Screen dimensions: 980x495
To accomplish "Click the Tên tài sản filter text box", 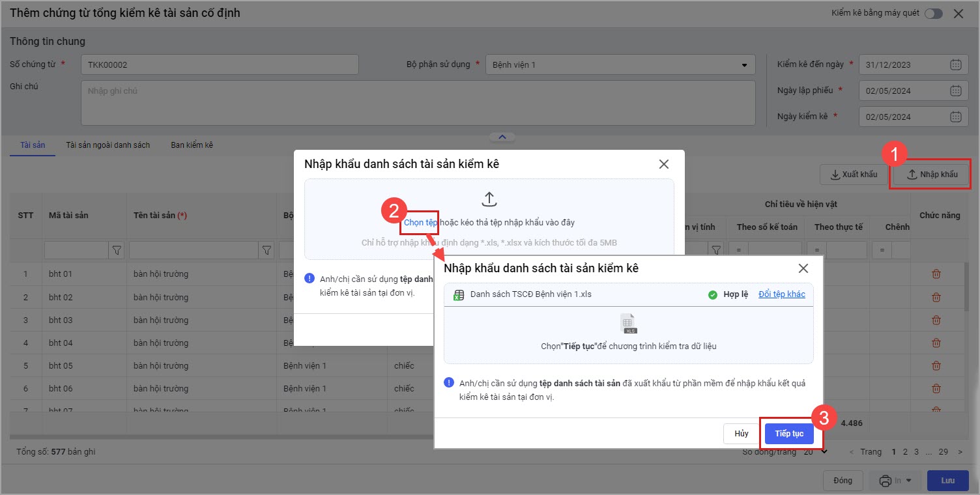I will click(194, 249).
